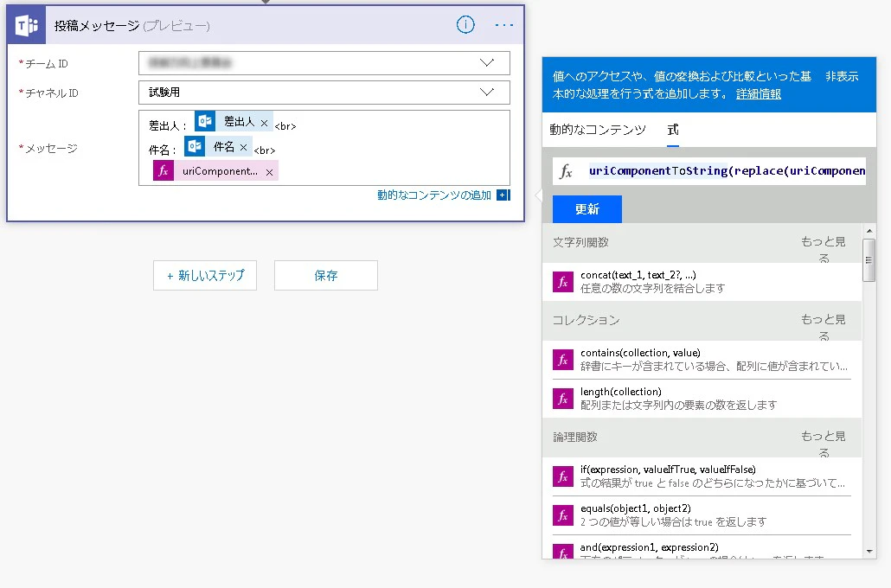Expand the チーム ID dropdown

tap(487, 63)
